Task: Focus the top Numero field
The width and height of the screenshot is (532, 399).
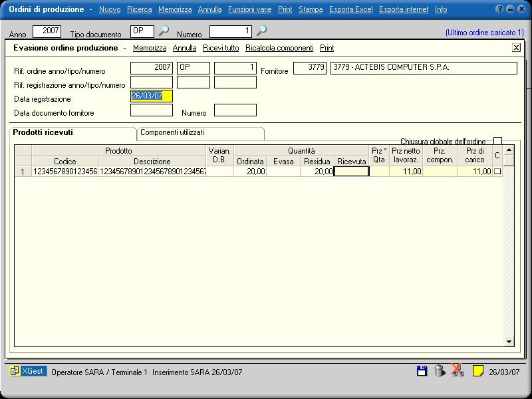Action: click(x=231, y=31)
